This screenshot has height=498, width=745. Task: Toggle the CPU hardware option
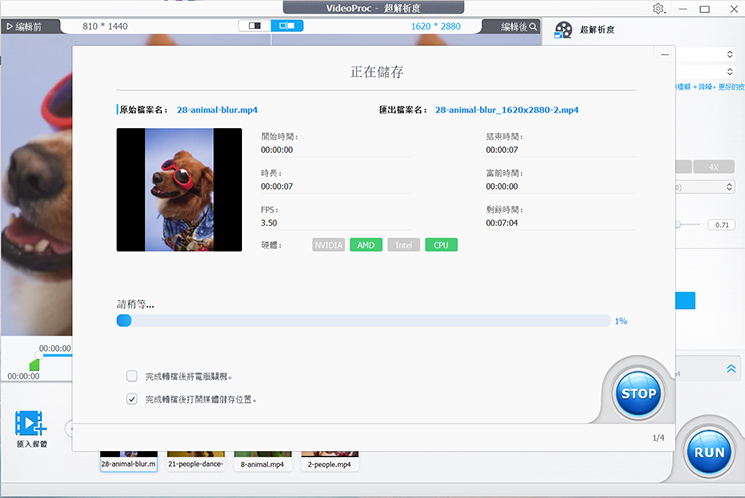pyautogui.click(x=441, y=245)
